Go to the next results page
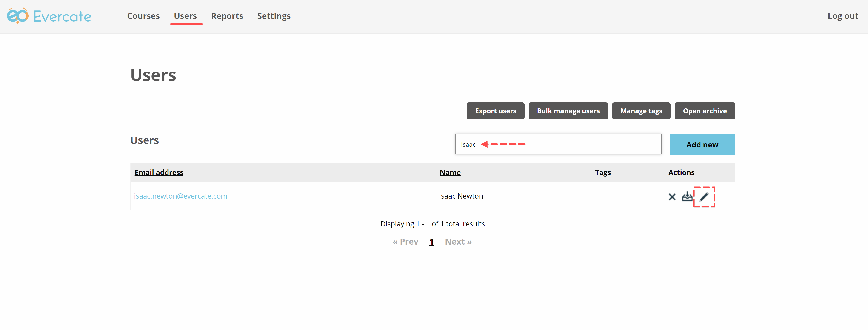 [458, 242]
